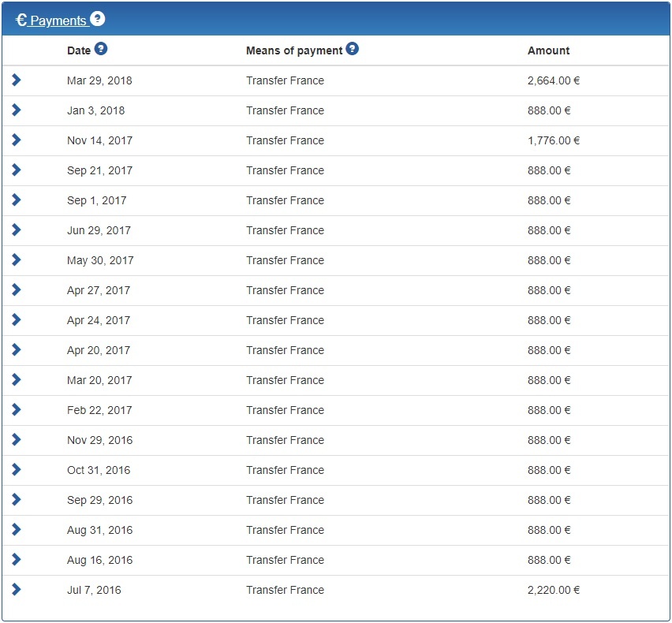Open the Payments header link
The width and height of the screenshot is (672, 623).
(58, 21)
